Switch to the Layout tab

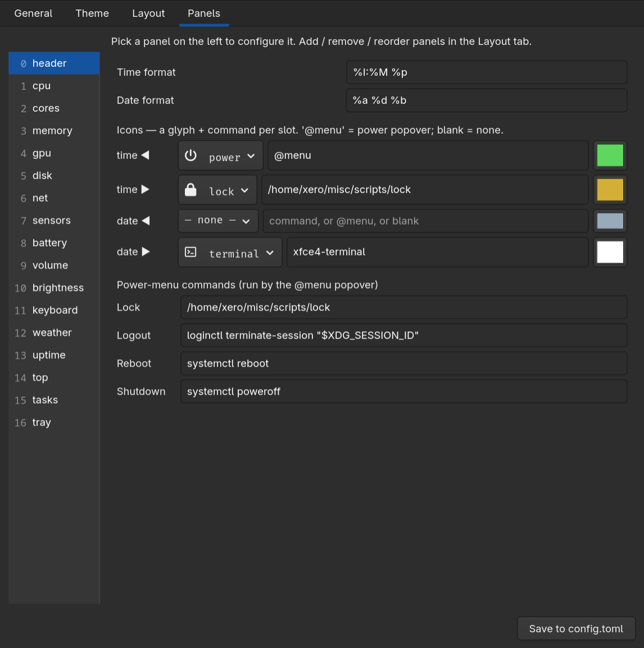coord(148,13)
